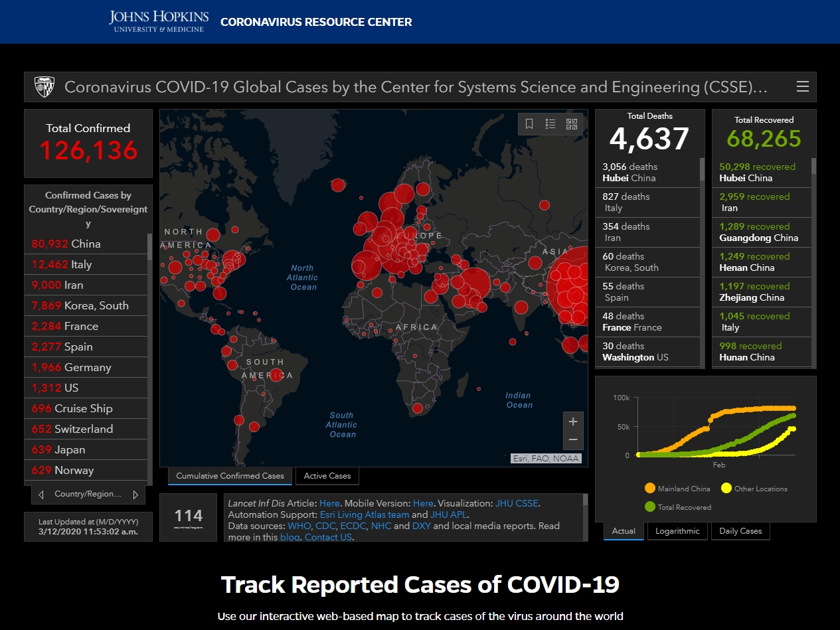The image size is (840, 630).
Task: Click left arrow next to Country/Region selector
Action: [41, 495]
